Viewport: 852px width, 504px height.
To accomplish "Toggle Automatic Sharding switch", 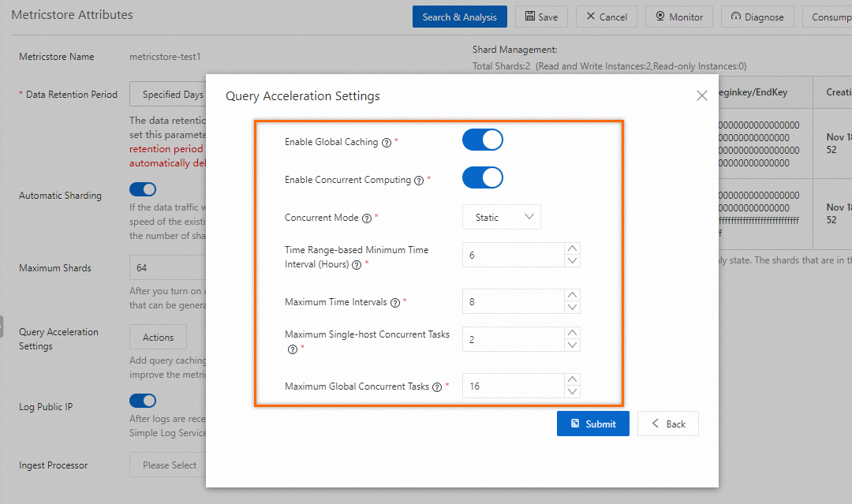I will click(143, 189).
